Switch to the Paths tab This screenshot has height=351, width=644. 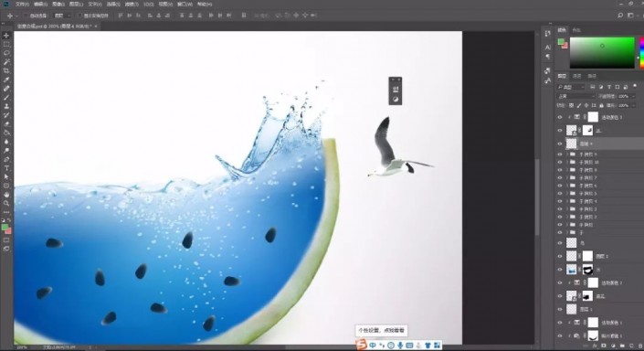592,76
